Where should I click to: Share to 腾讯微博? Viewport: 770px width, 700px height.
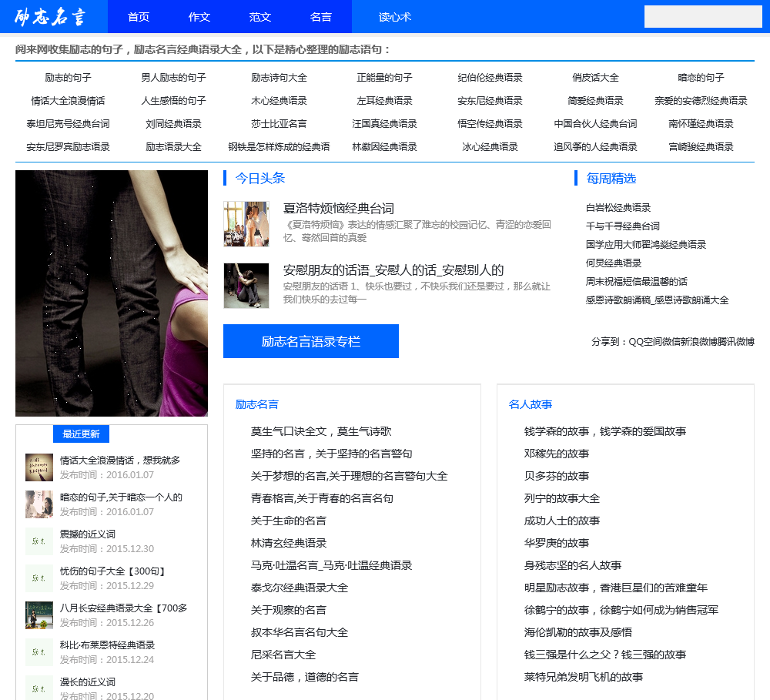click(735, 342)
